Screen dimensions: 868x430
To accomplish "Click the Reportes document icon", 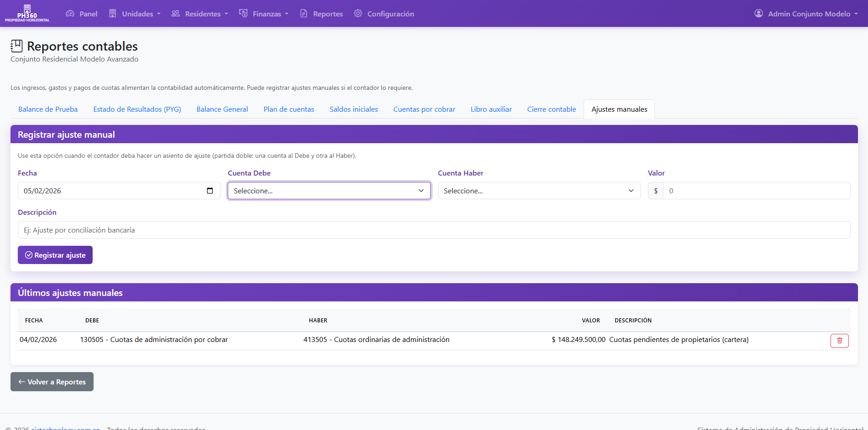I will (x=303, y=14).
